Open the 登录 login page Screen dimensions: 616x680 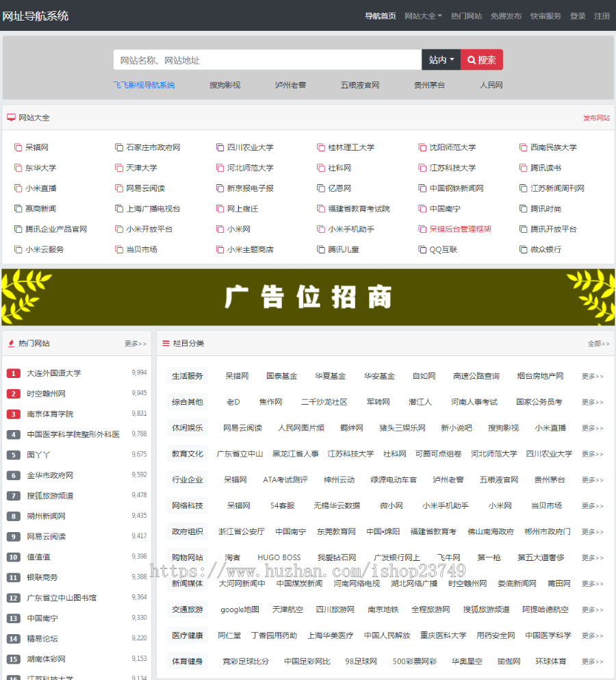coord(578,16)
